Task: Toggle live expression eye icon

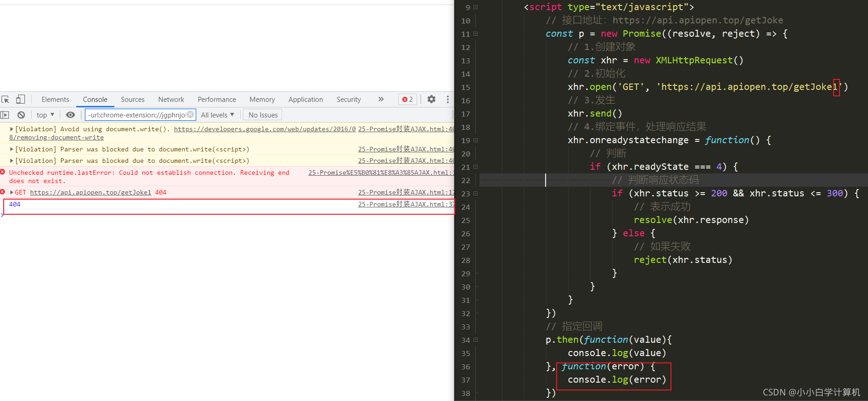Action: 70,115
